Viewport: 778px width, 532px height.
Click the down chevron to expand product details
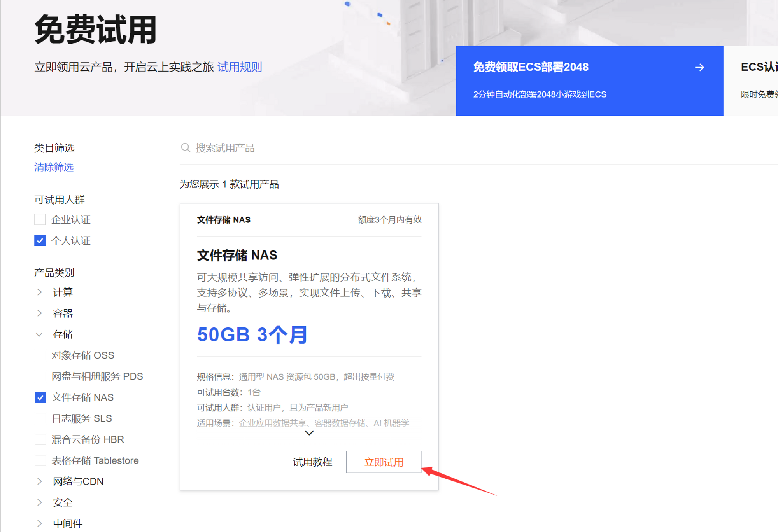pyautogui.click(x=309, y=433)
